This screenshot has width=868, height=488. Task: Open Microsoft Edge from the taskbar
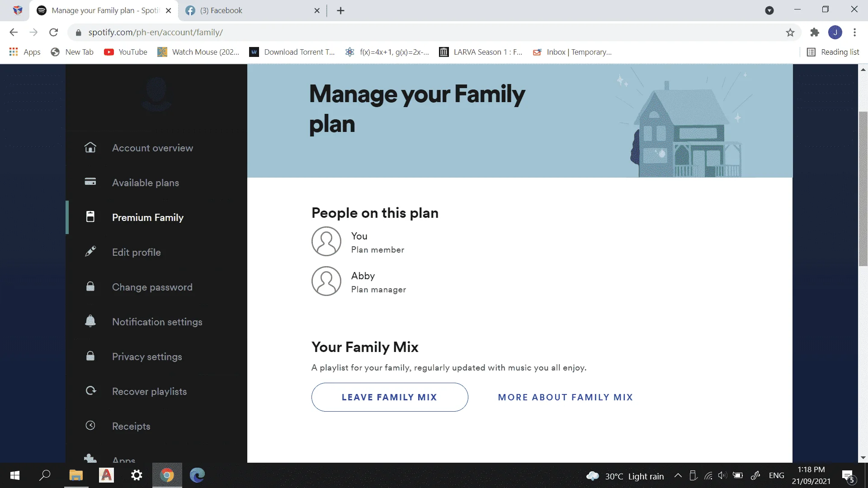point(197,475)
